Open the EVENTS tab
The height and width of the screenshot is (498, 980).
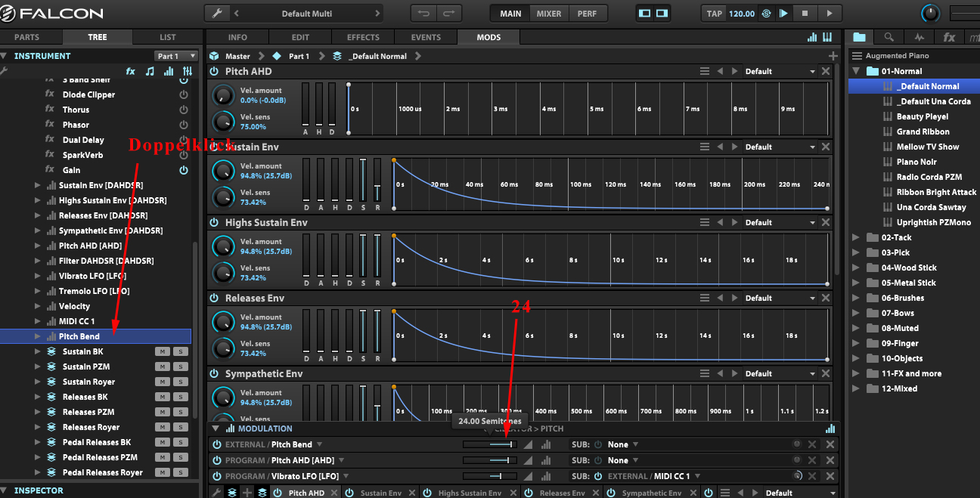[426, 37]
